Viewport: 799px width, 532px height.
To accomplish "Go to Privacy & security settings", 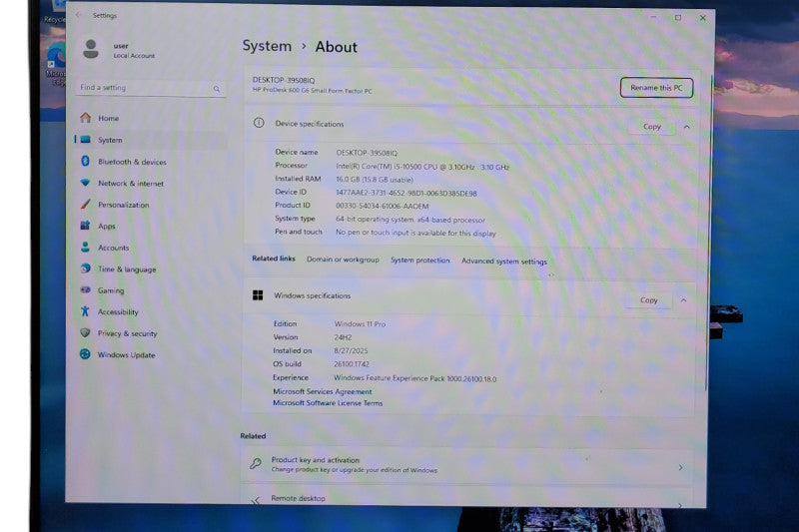I will (128, 333).
